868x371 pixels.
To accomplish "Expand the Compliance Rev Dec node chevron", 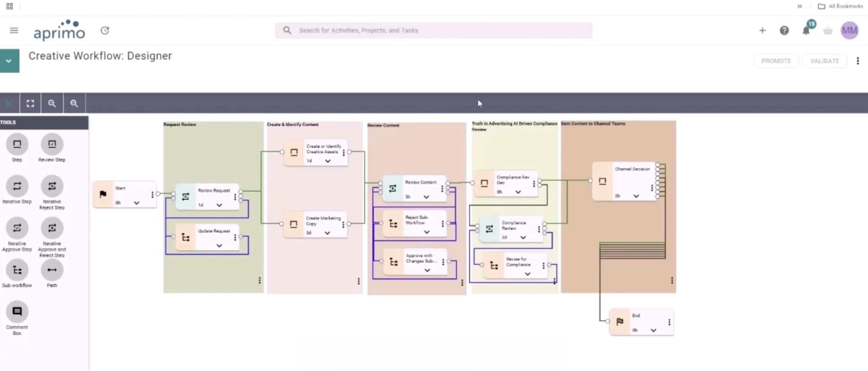I will point(518,192).
